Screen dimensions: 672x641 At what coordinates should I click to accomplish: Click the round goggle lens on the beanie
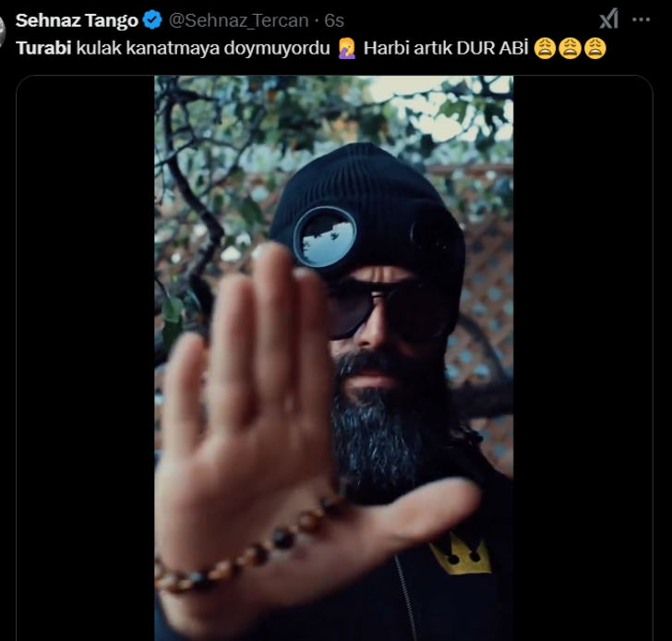pos(324,236)
